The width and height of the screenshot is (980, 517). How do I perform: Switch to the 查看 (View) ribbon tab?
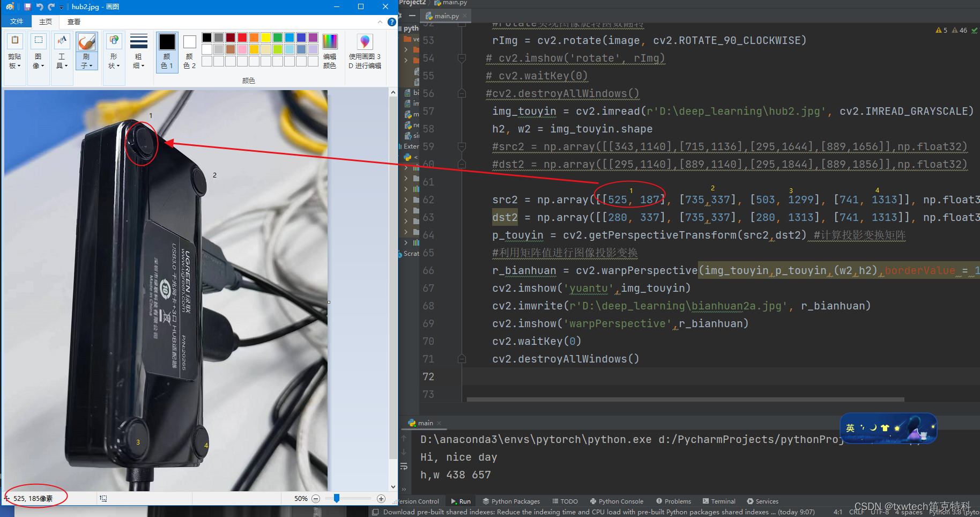click(73, 21)
